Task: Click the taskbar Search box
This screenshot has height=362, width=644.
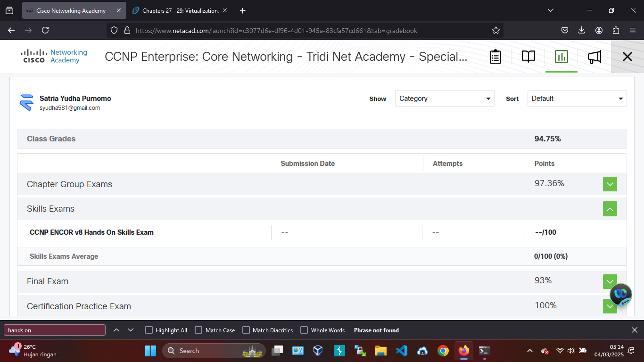Action: point(214,351)
